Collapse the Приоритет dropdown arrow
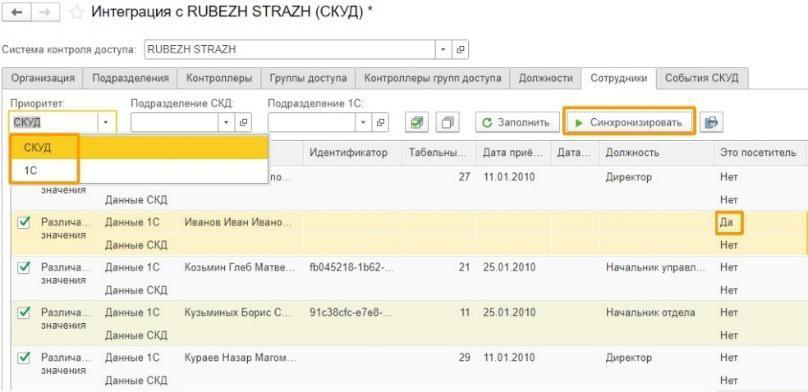Screen dimensions: 808x392 pos(106,123)
